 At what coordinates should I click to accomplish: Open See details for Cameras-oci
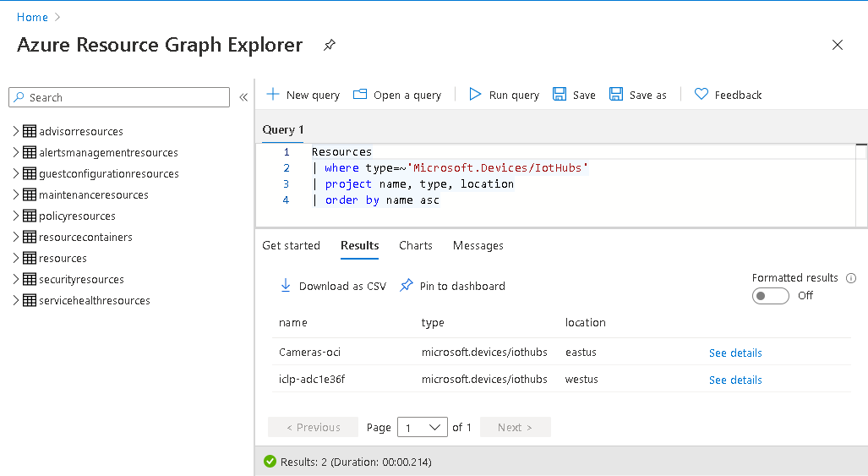735,353
